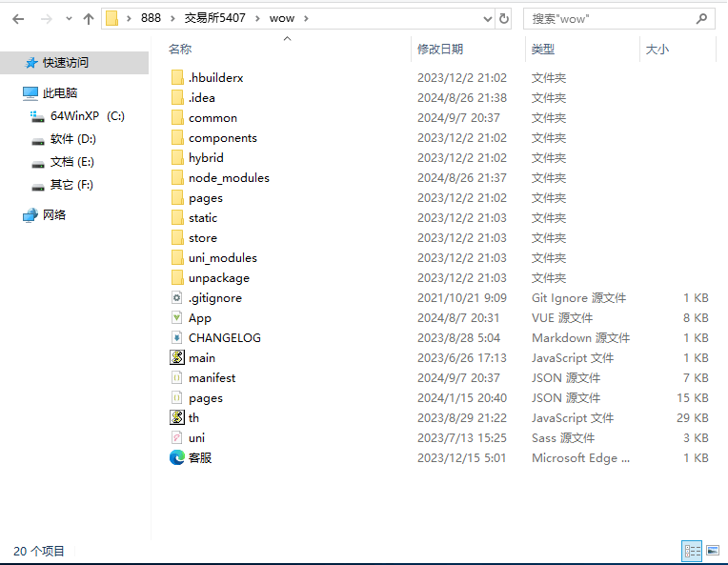Click the CHANGELOG file name
This screenshot has height=565, width=728.
point(225,338)
